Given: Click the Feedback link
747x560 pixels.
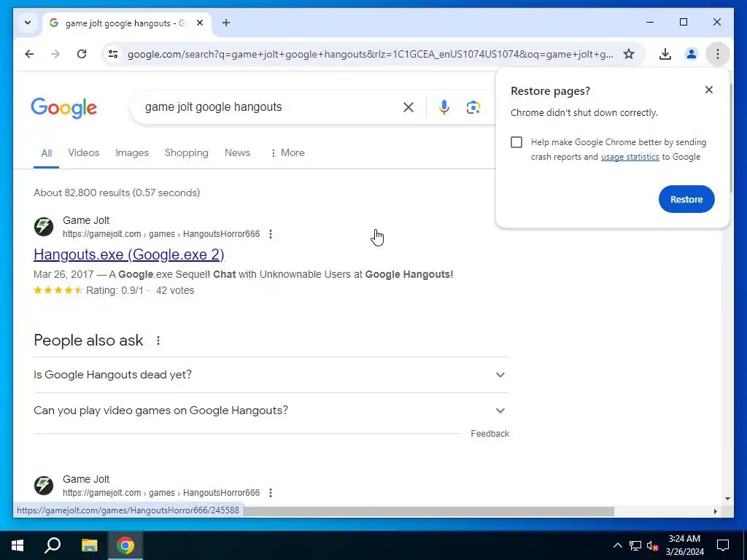Looking at the screenshot, I should click(489, 434).
